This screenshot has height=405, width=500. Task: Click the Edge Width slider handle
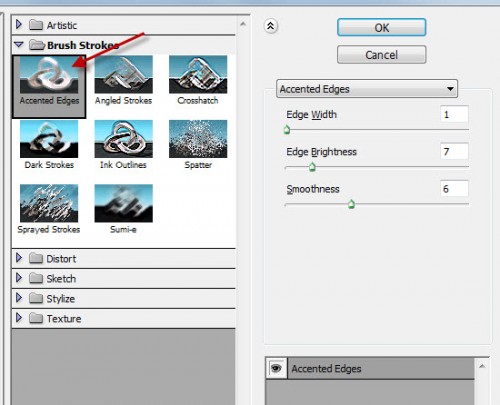[x=287, y=130]
